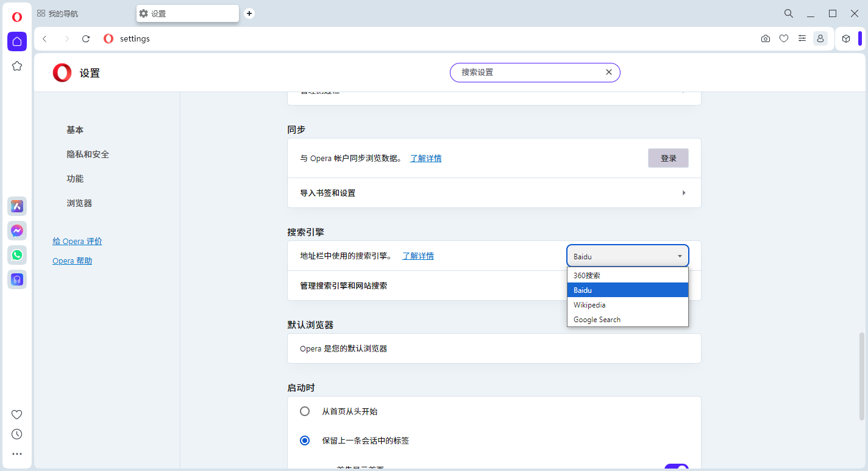The image size is (868, 471).
Task: Click the sidebar music player icon
Action: (17, 279)
